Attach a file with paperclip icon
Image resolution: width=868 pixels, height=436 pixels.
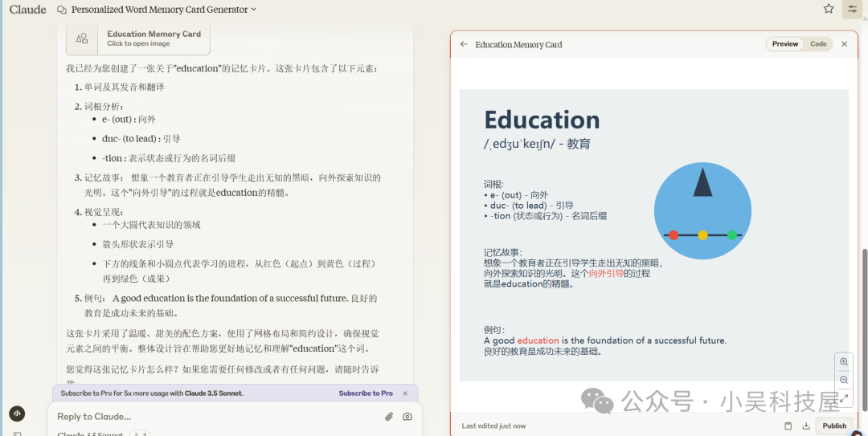(x=389, y=417)
